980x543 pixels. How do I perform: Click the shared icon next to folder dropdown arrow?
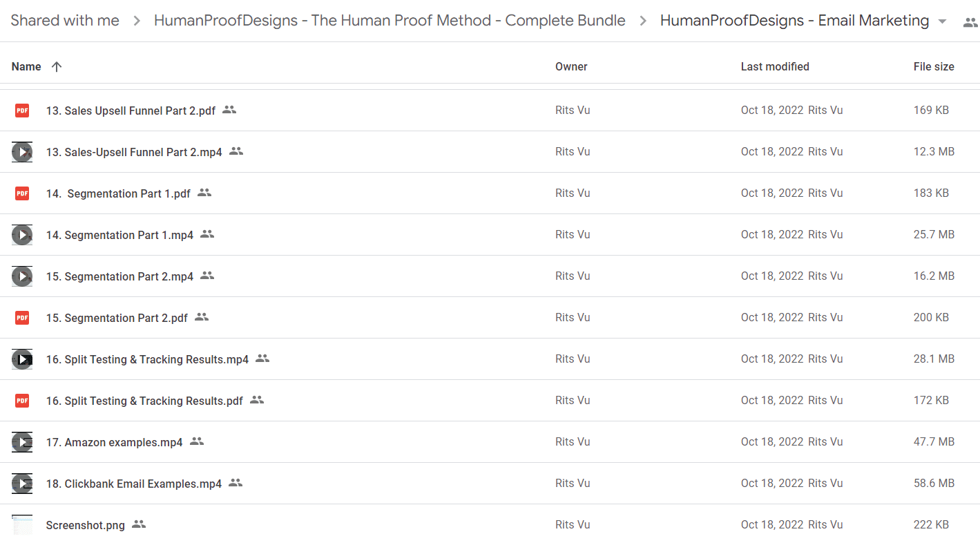coord(970,22)
